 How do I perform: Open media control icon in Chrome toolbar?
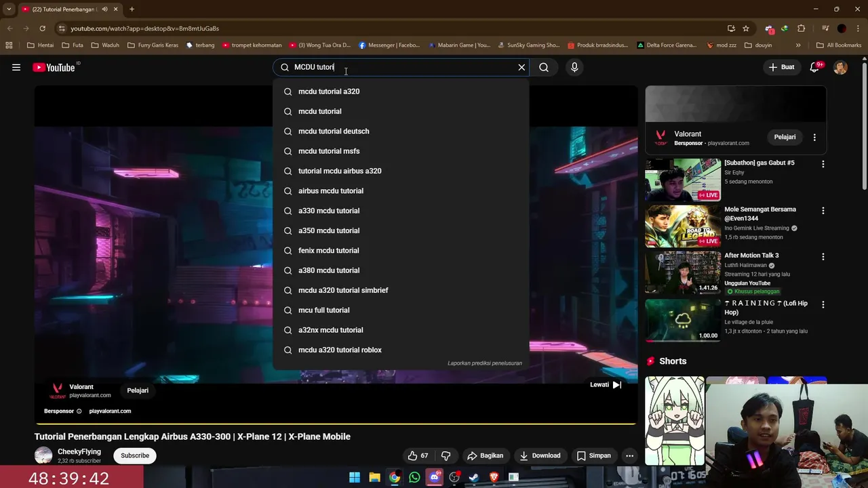pyautogui.click(x=825, y=28)
